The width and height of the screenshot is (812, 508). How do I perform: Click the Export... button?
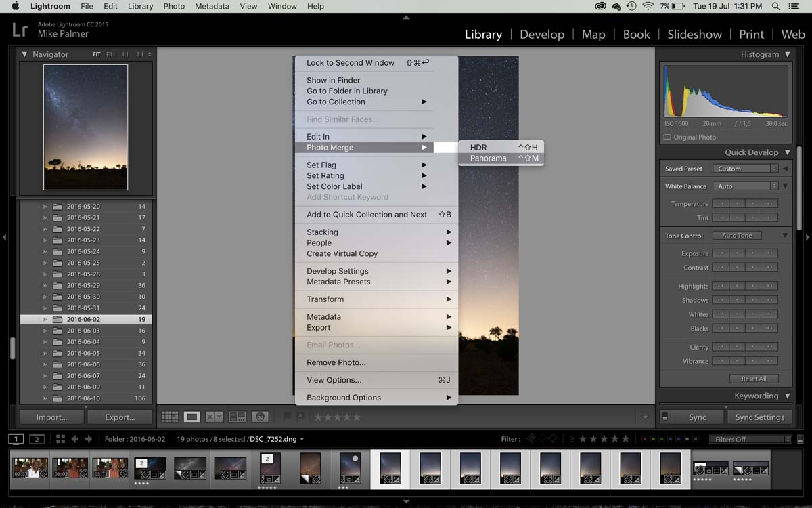coord(120,417)
